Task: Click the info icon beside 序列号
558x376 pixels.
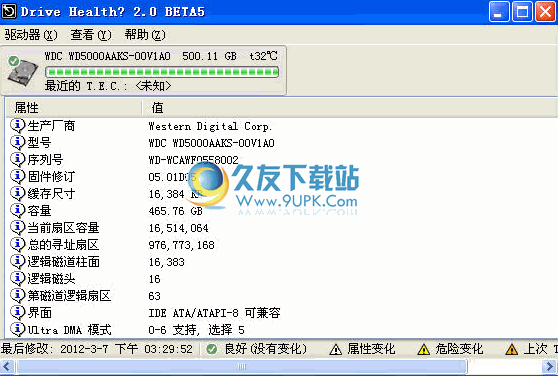Action: (17, 160)
